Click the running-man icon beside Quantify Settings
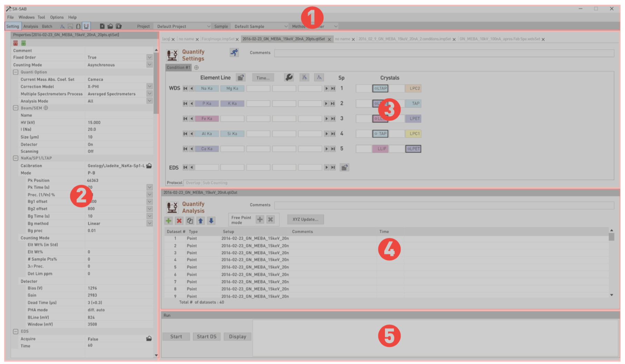The image size is (625, 364). (234, 52)
